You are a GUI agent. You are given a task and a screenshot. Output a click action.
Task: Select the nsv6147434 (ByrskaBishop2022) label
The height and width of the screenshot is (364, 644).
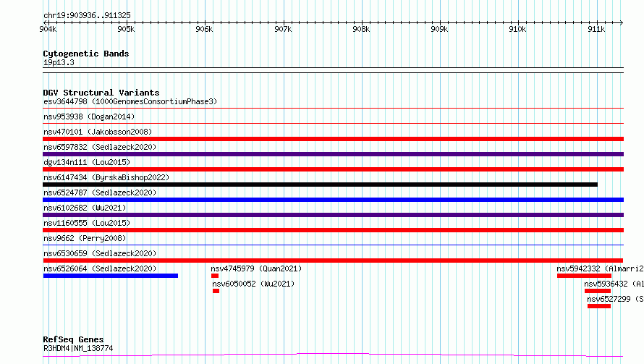pos(106,177)
